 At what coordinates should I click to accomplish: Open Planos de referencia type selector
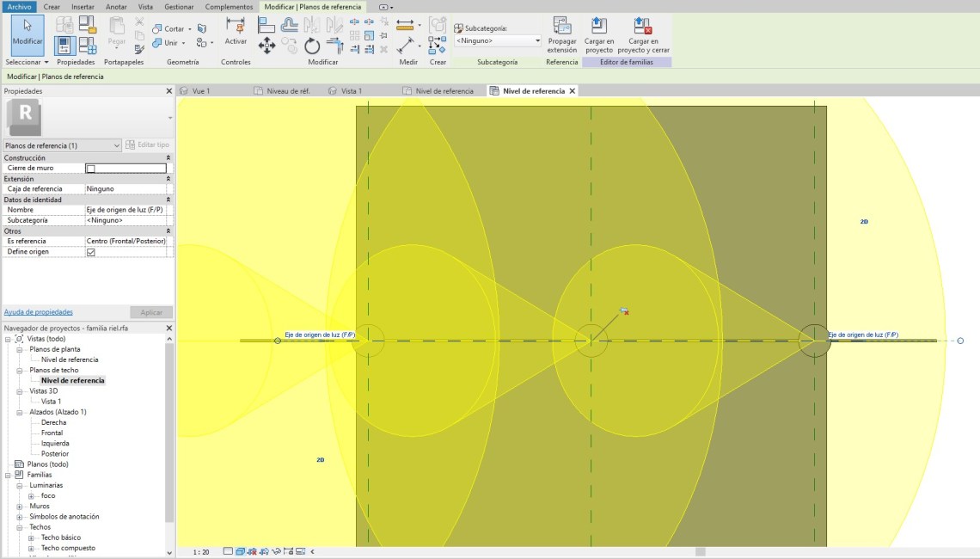[x=117, y=145]
